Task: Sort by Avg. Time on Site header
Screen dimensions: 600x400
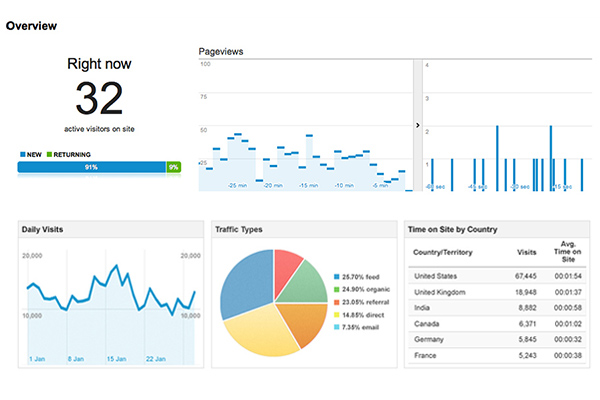Action: pyautogui.click(x=568, y=253)
